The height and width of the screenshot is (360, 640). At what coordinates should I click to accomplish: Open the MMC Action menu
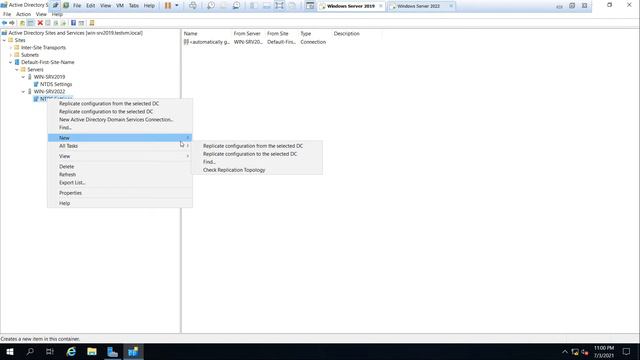pos(23,14)
